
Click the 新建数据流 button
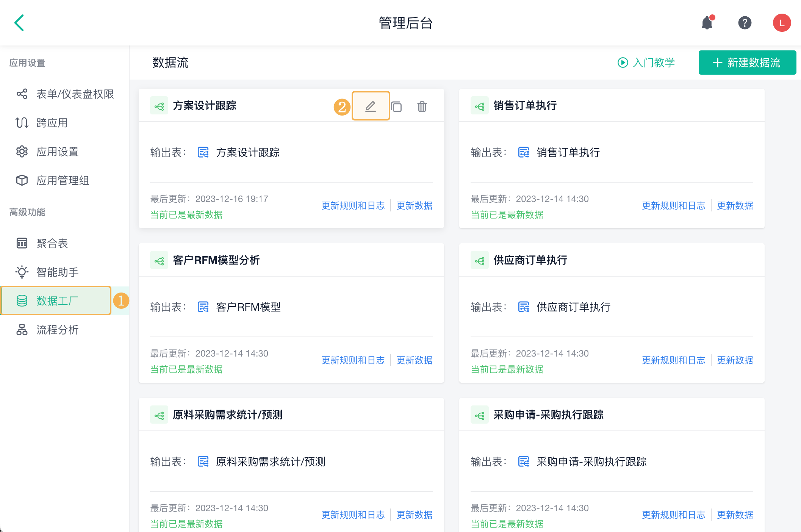(x=747, y=63)
